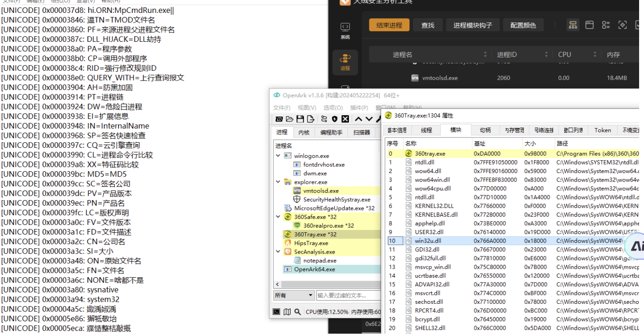Screen dimensions: 644x335
Task: Click the filter text input in OpenArk
Action: tap(348, 295)
